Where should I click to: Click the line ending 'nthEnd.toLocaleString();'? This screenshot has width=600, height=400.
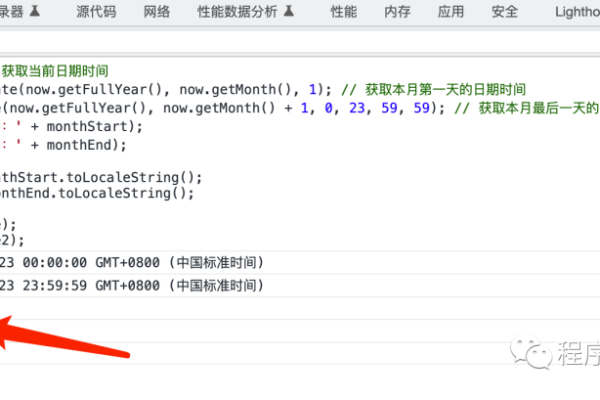(x=97, y=193)
